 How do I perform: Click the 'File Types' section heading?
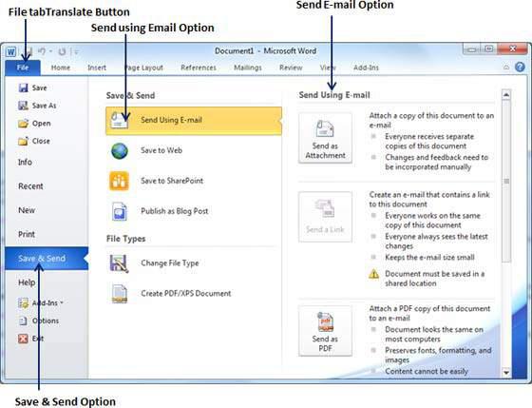(125, 239)
